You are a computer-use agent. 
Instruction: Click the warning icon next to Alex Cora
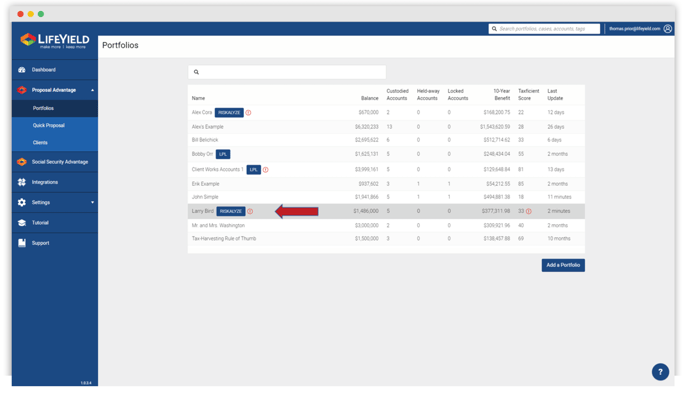pyautogui.click(x=248, y=113)
